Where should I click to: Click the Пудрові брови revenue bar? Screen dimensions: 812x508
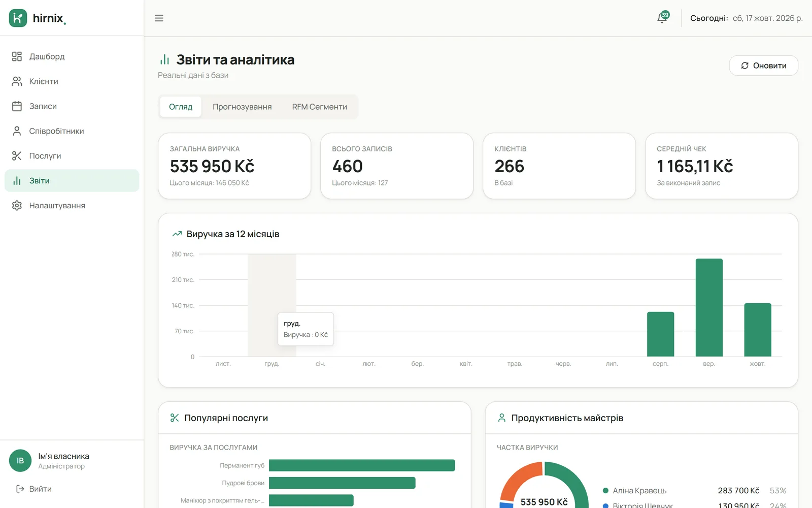(x=342, y=483)
